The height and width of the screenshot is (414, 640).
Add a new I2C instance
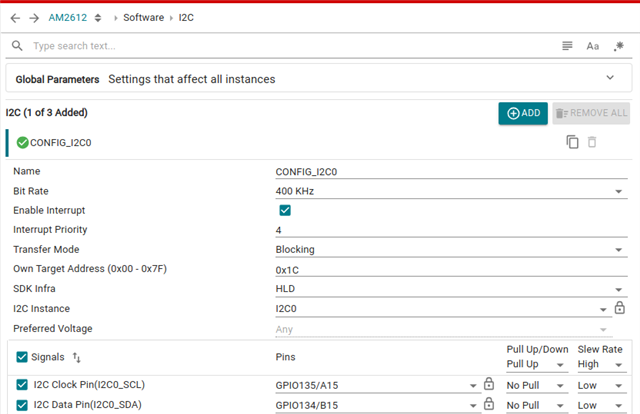(523, 113)
